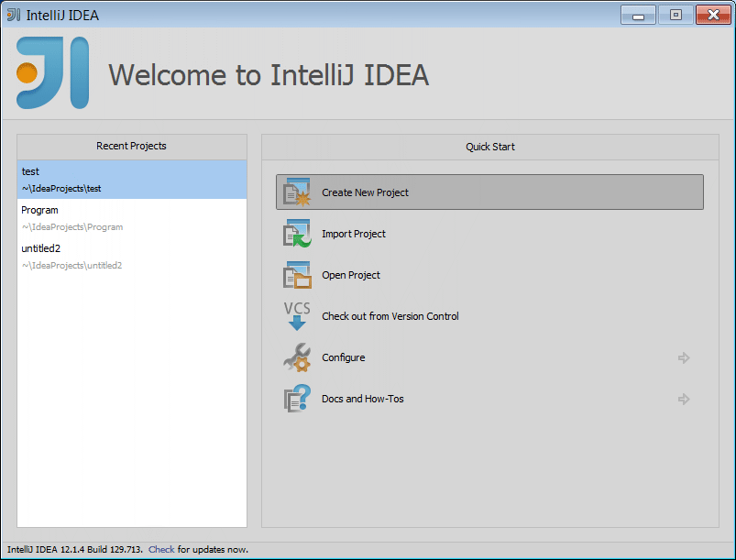Screen dimensions: 736x560
Task: Click the Check for updates link
Action: pos(161,550)
